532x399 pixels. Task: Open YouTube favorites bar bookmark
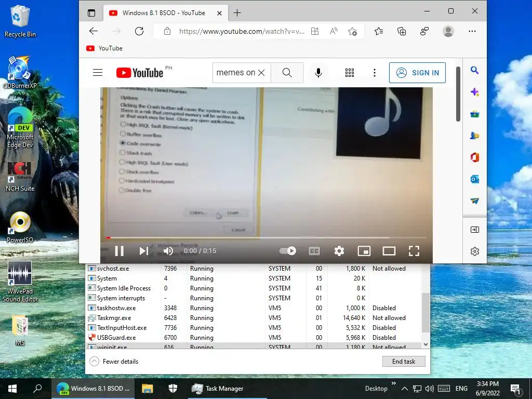[104, 48]
